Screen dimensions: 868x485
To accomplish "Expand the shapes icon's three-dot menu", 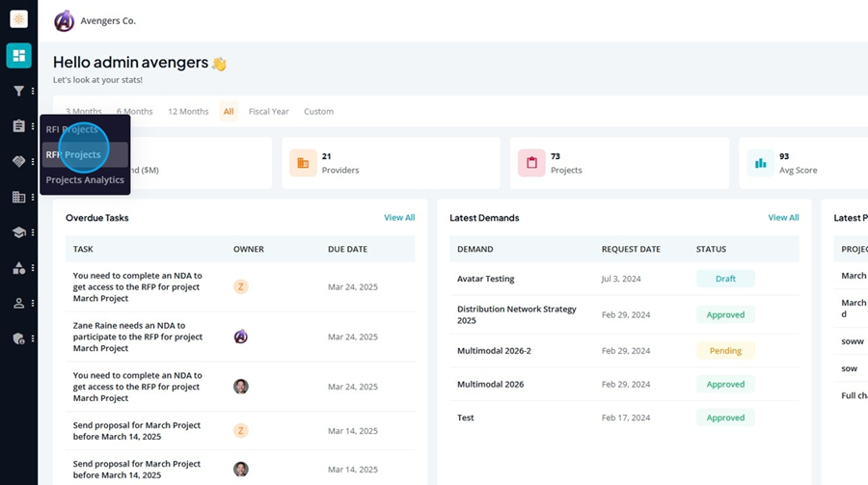I will (x=33, y=268).
